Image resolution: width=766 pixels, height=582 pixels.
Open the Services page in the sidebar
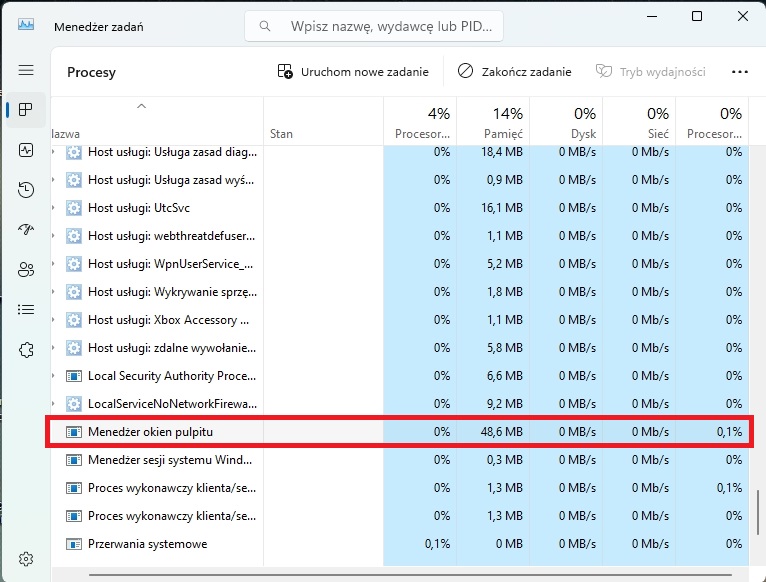pos(26,349)
